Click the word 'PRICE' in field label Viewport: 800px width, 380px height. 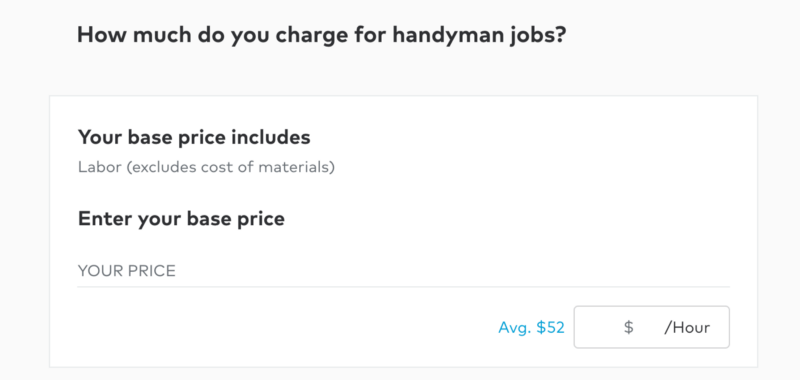tap(151, 271)
